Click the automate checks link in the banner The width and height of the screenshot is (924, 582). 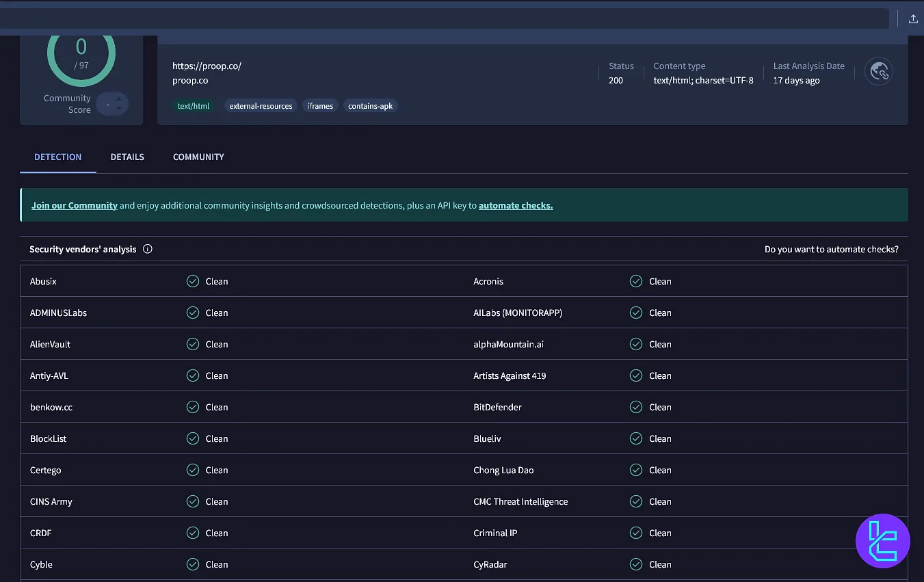click(x=515, y=205)
